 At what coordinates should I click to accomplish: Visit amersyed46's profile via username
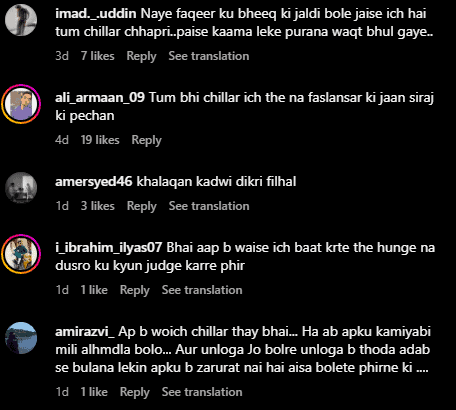94,182
